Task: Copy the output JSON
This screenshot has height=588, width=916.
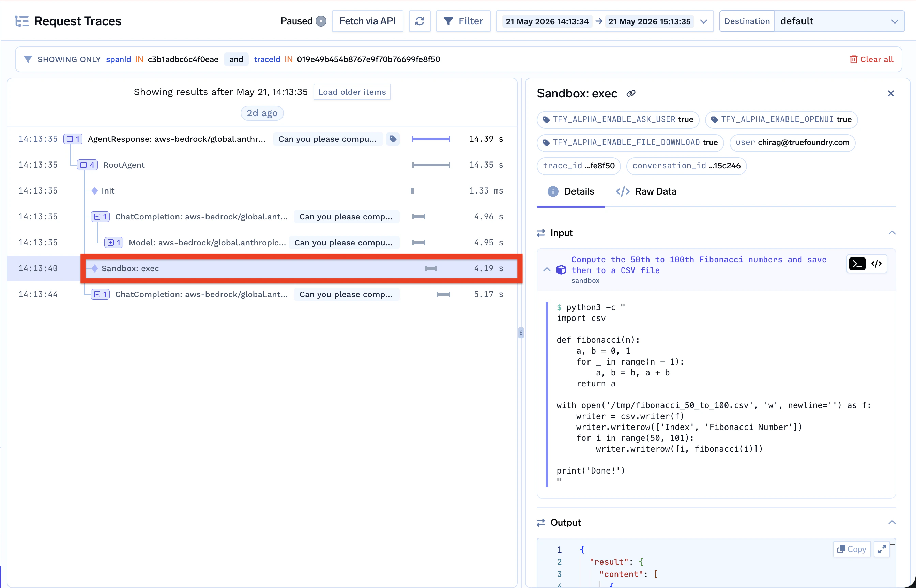Action: pyautogui.click(x=852, y=549)
